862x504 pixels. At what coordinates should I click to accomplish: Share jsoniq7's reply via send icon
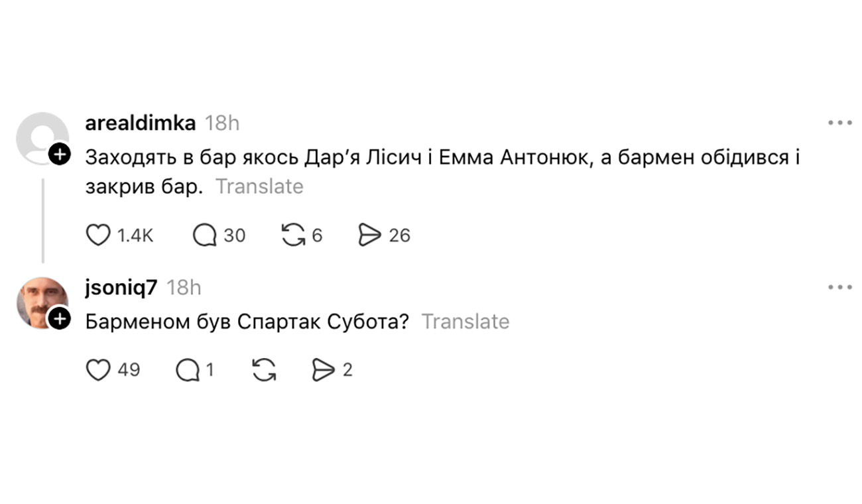324,369
